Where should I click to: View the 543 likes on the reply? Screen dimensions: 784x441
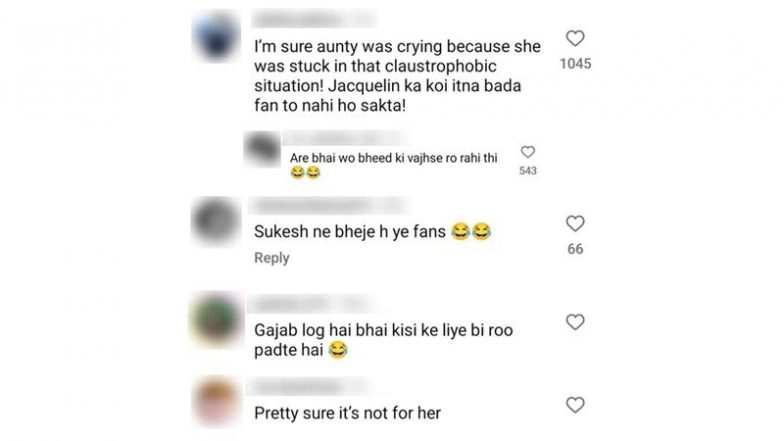pos(528,170)
